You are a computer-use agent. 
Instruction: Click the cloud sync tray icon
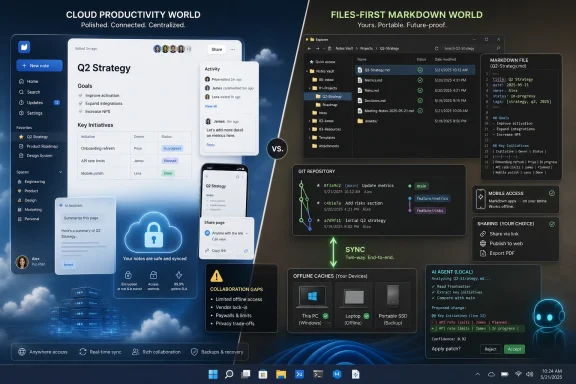(x=491, y=374)
